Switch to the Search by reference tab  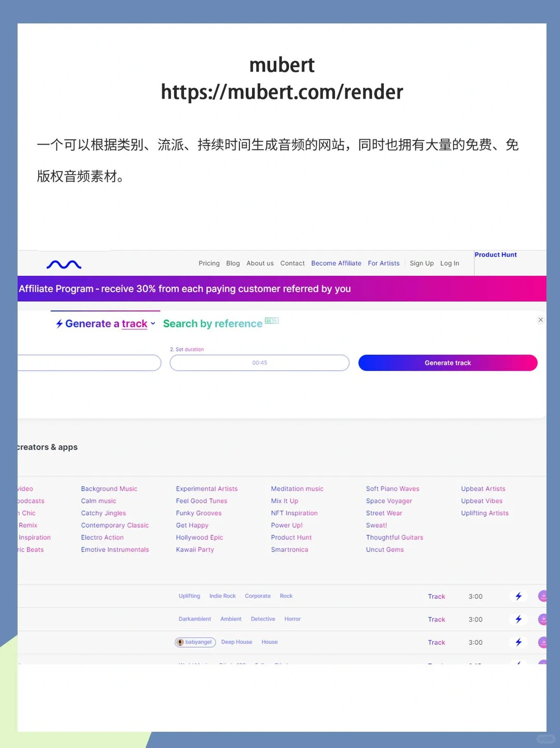(x=213, y=323)
